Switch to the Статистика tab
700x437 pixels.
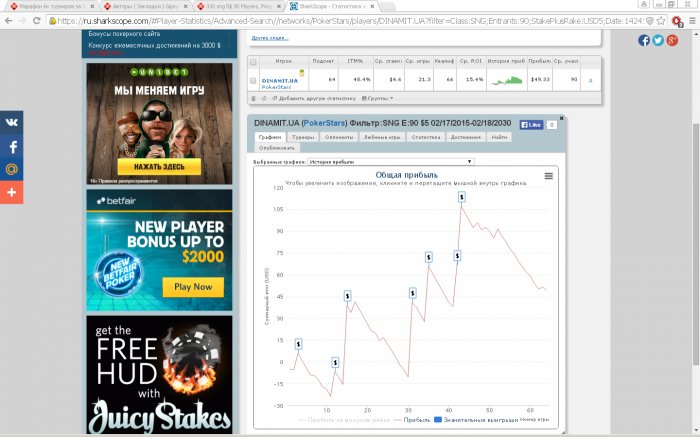pyautogui.click(x=425, y=137)
